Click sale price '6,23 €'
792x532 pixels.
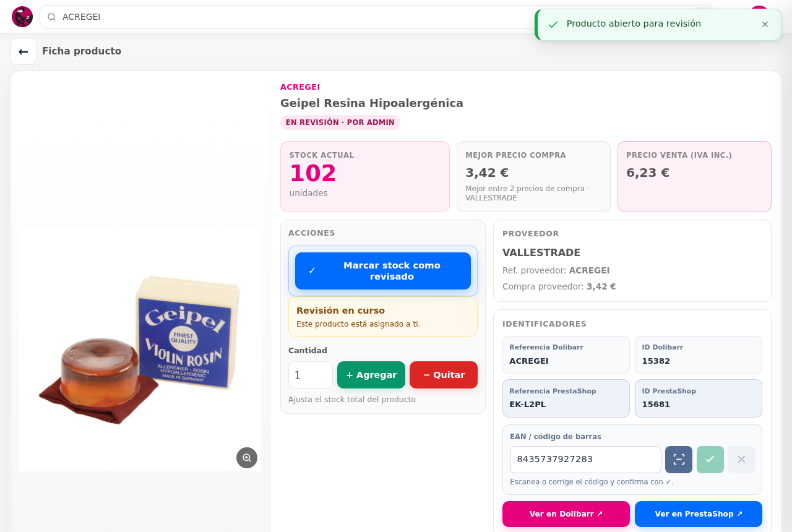click(648, 173)
